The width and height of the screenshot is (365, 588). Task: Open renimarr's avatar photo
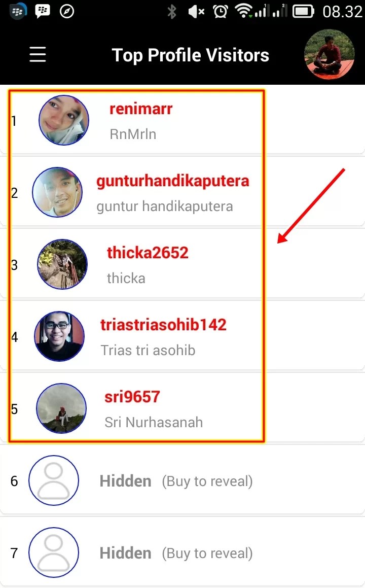(64, 120)
